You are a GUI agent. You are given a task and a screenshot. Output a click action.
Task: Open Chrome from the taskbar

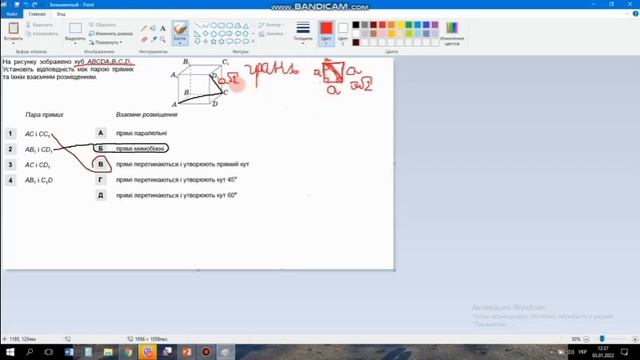click(128, 352)
